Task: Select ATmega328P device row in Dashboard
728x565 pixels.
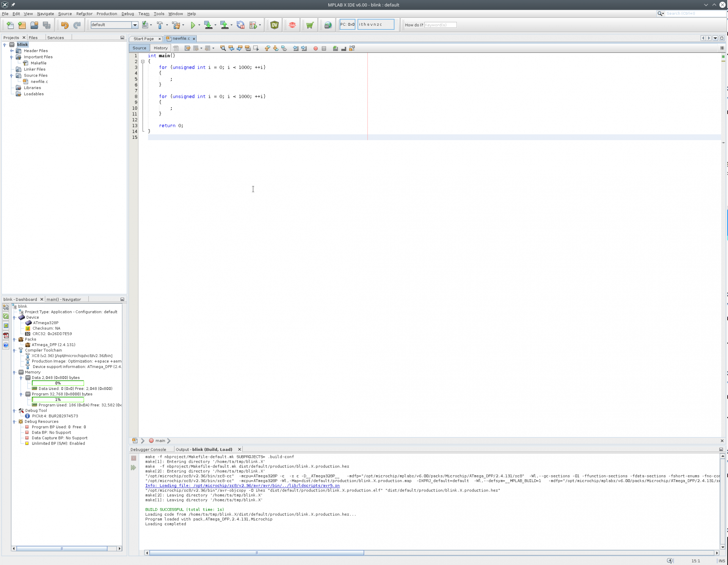Action: 45,323
